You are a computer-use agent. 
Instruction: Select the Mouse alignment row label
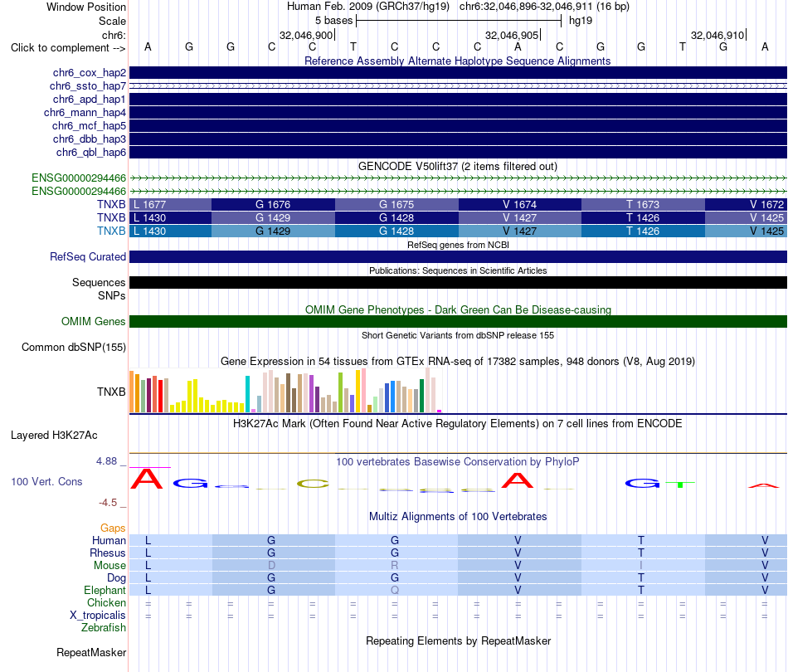coord(109,566)
